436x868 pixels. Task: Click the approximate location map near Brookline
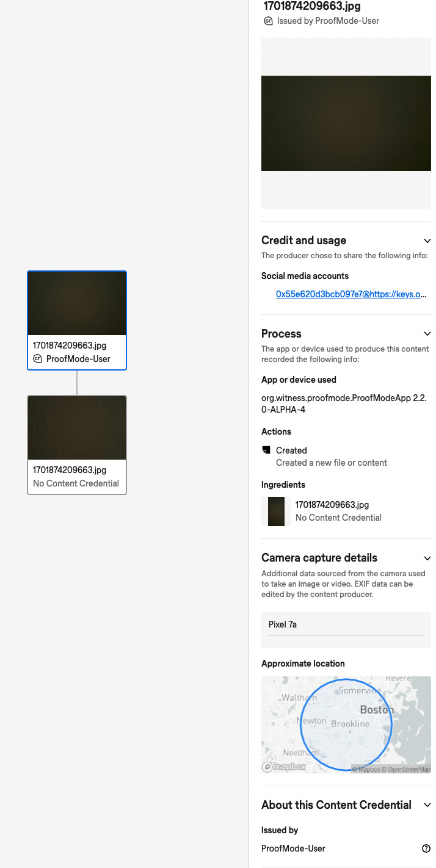(x=350, y=724)
